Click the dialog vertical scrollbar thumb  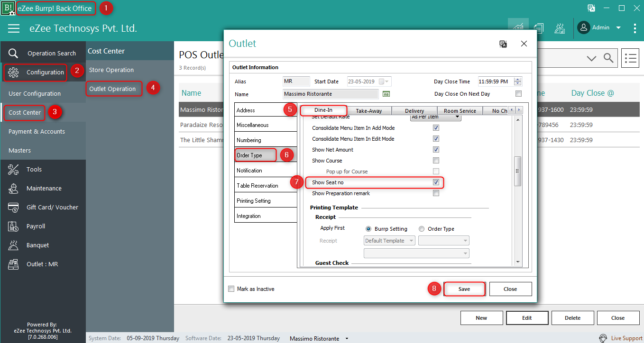518,171
